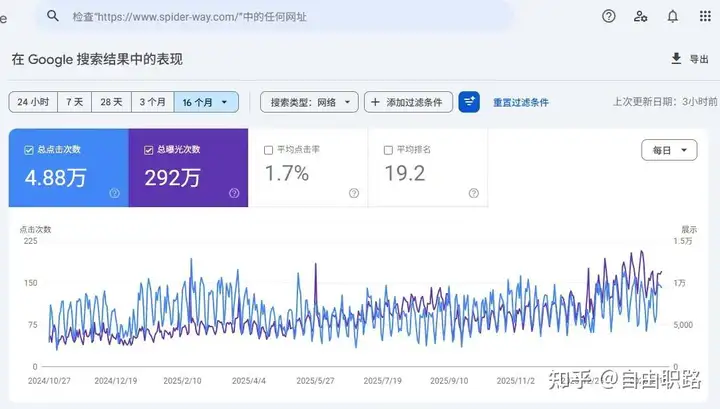The image size is (720, 409).
Task: Open the 16 个月 date range dropdown
Action: 206,102
